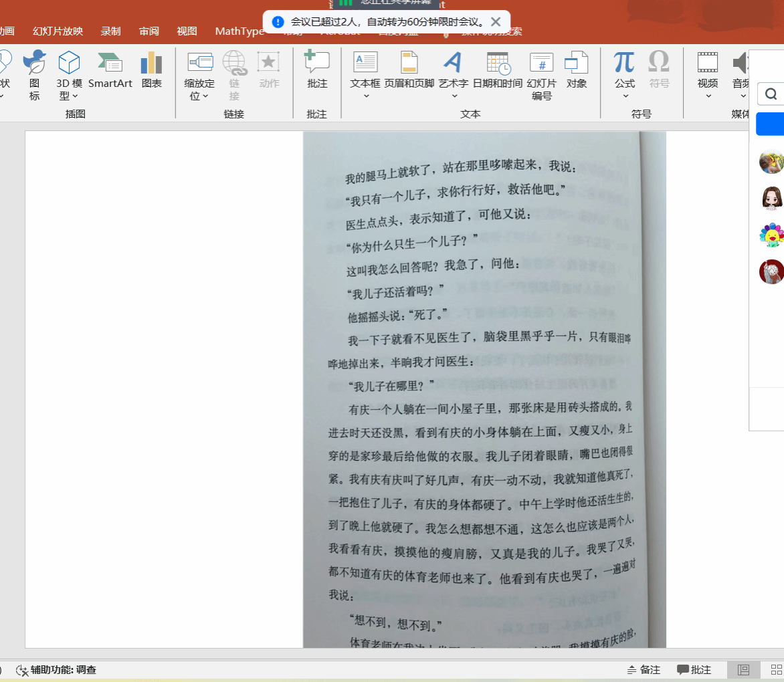The width and height of the screenshot is (784, 682).
Task: Open the 幻灯片放映 slide show tab
Action: 58,31
